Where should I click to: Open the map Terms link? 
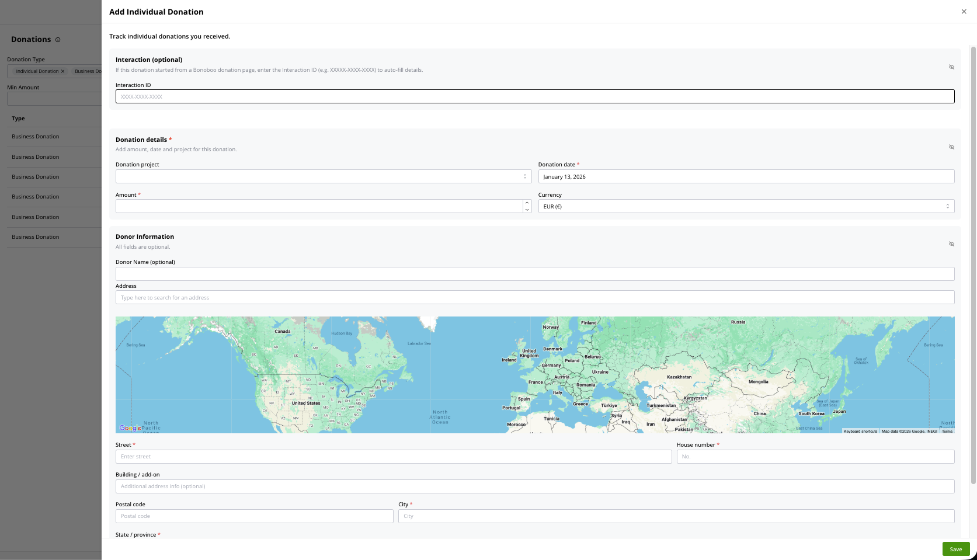click(947, 431)
